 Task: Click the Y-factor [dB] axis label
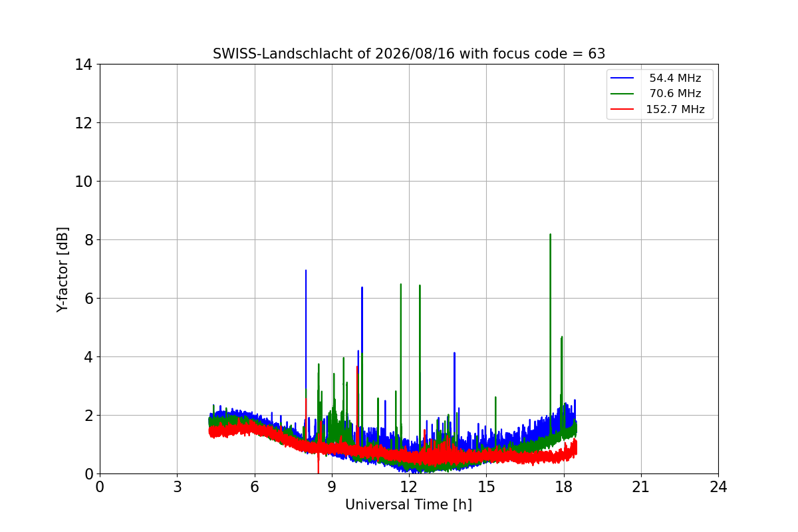pyautogui.click(x=63, y=269)
